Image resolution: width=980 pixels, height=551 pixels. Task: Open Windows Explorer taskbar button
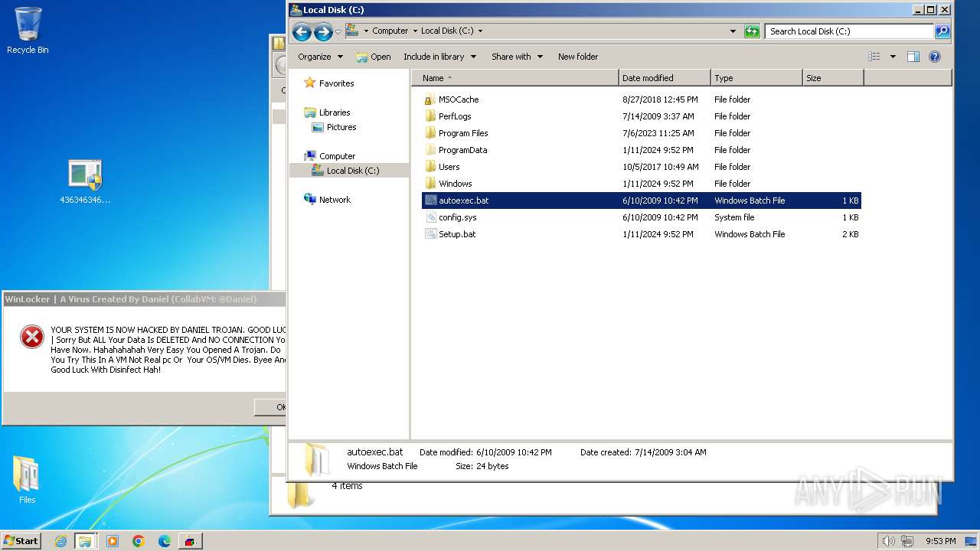[85, 541]
